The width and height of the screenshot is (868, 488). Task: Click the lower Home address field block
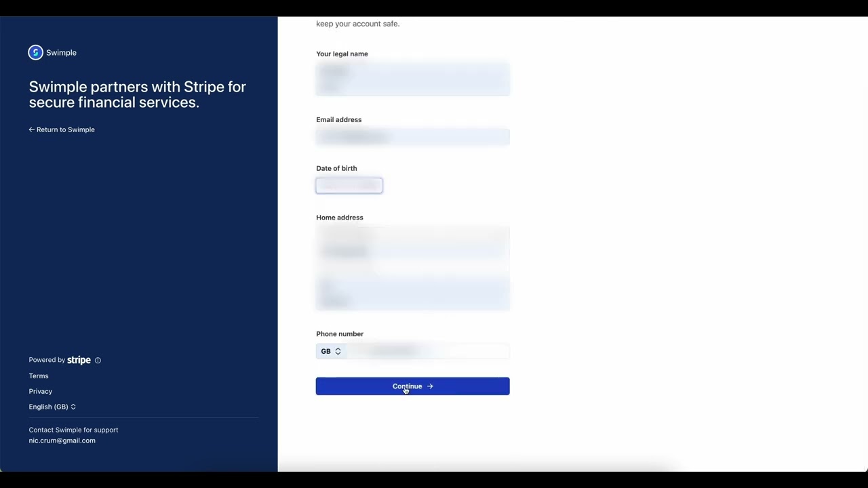412,293
